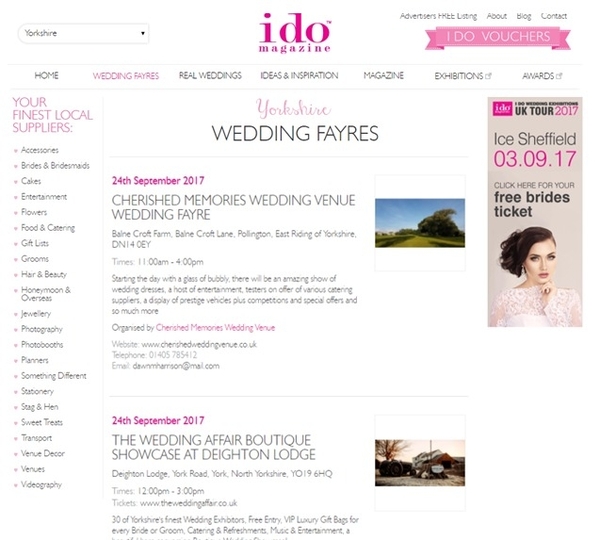Select HOME in the navigation bar
600x540 pixels.
(47, 76)
